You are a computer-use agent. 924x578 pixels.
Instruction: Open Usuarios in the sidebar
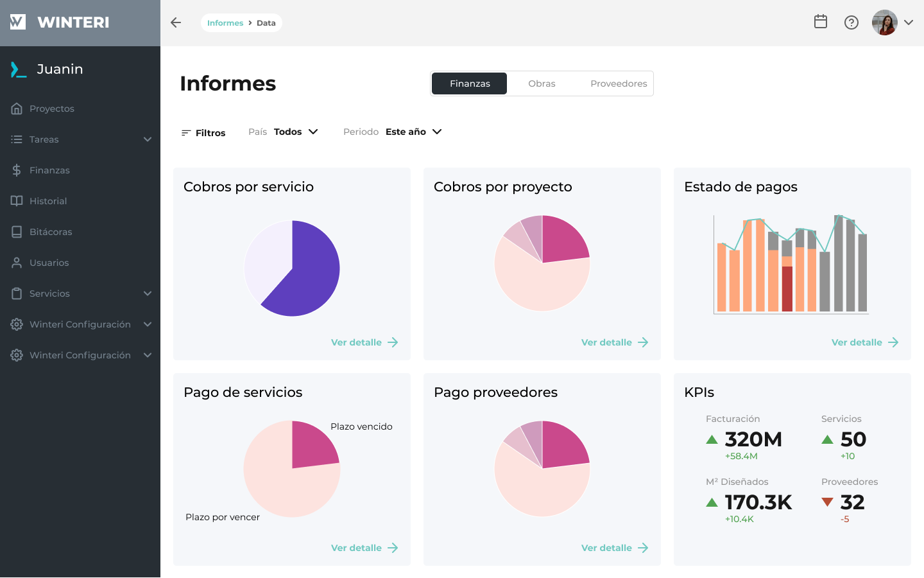coord(49,263)
